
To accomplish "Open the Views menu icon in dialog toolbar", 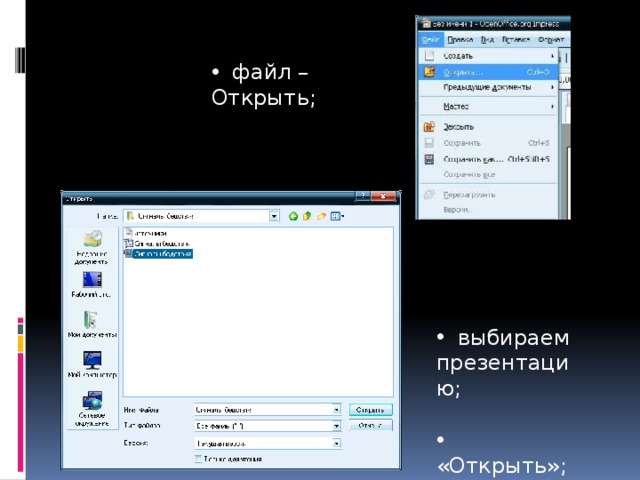I will click(x=337, y=216).
